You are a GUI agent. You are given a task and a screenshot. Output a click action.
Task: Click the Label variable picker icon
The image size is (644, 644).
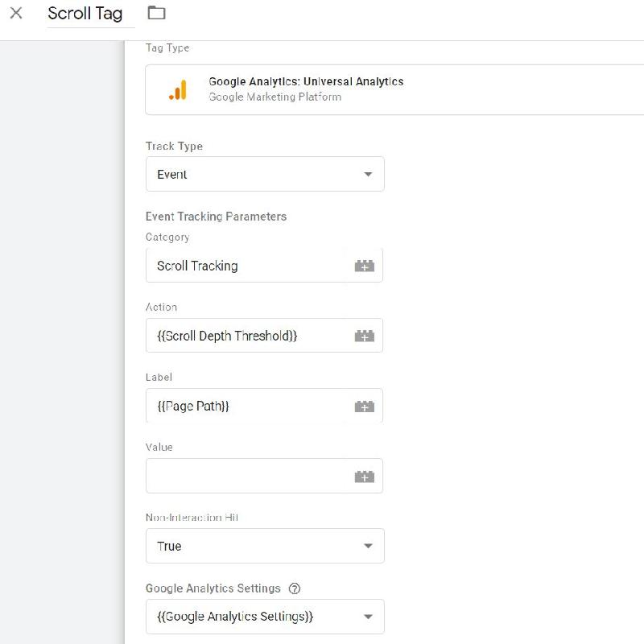coord(365,407)
